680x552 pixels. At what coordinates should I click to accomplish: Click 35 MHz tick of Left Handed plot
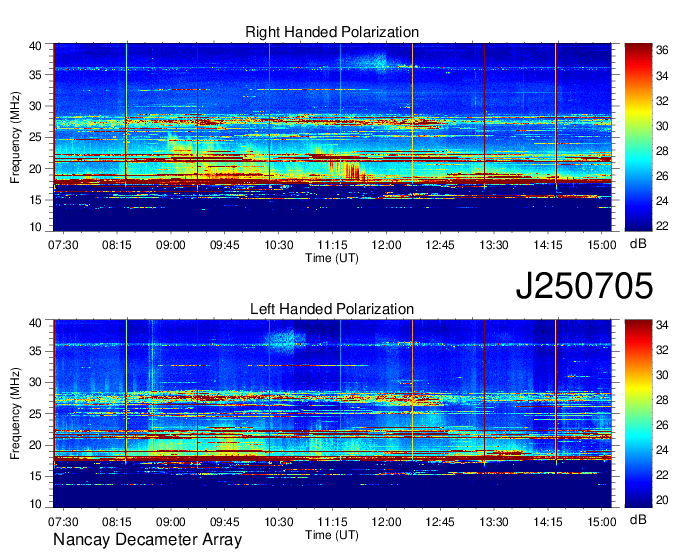(x=36, y=351)
